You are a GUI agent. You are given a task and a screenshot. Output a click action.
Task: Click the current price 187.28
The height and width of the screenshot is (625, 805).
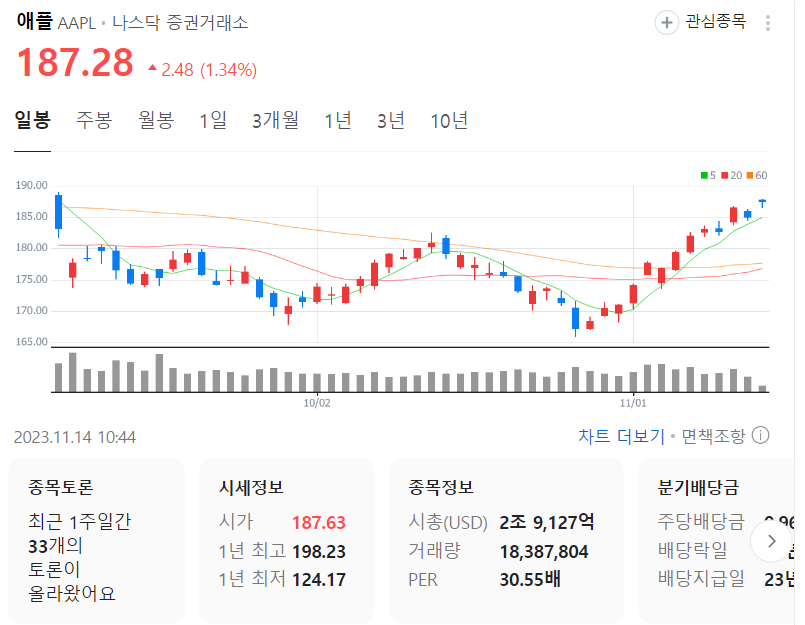tap(75, 63)
